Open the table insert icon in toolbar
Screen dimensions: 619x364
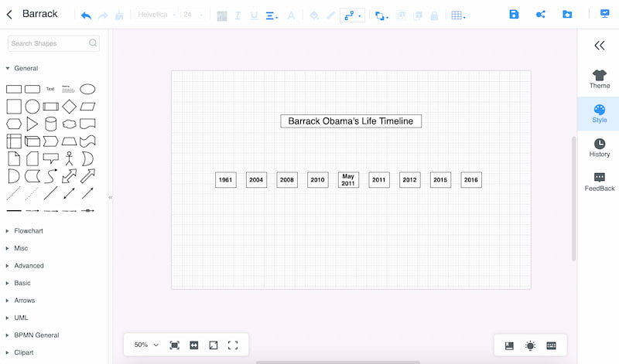457,15
